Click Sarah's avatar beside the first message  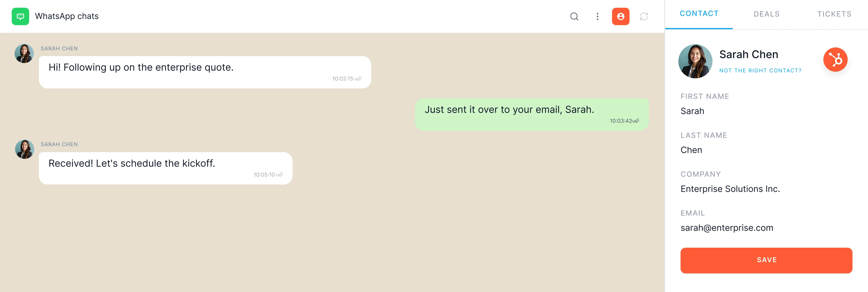click(24, 54)
